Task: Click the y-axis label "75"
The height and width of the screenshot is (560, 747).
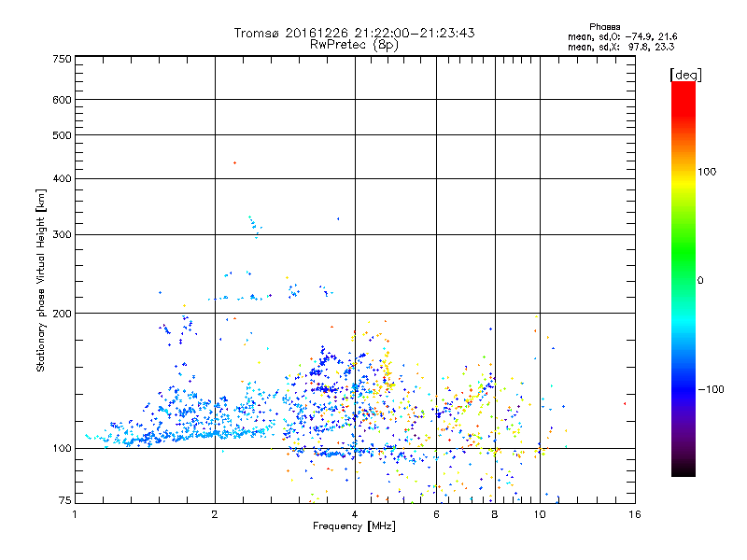Action: [65, 500]
